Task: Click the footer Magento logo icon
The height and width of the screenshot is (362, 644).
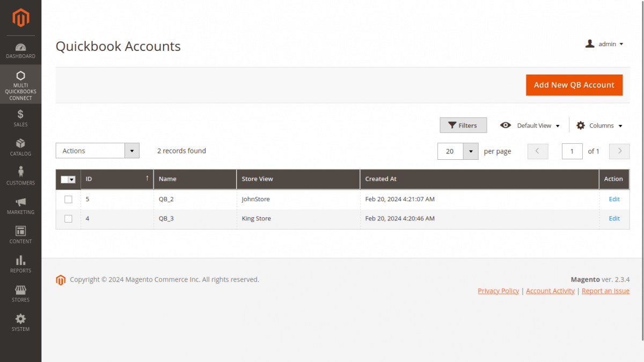Action: point(61,280)
